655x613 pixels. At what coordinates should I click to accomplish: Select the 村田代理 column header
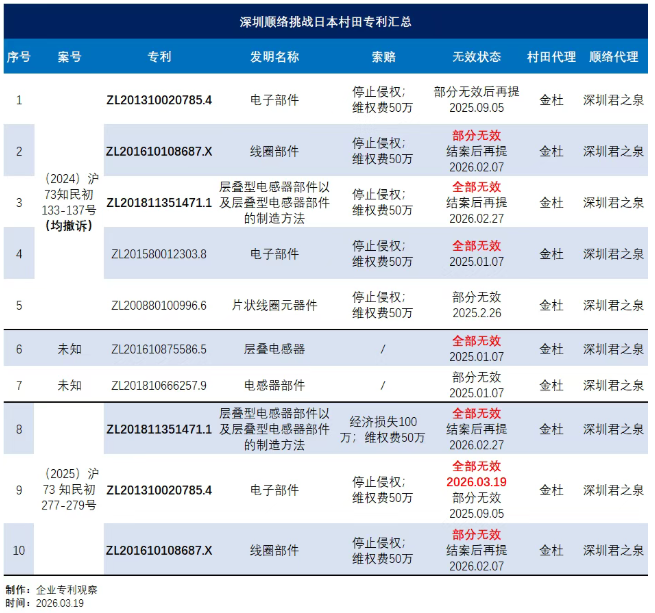[551, 57]
